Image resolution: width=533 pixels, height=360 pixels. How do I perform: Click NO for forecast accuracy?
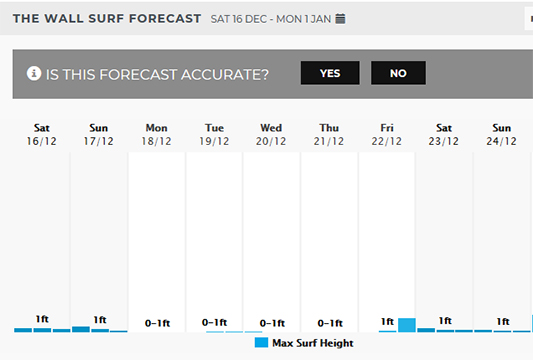coord(398,73)
